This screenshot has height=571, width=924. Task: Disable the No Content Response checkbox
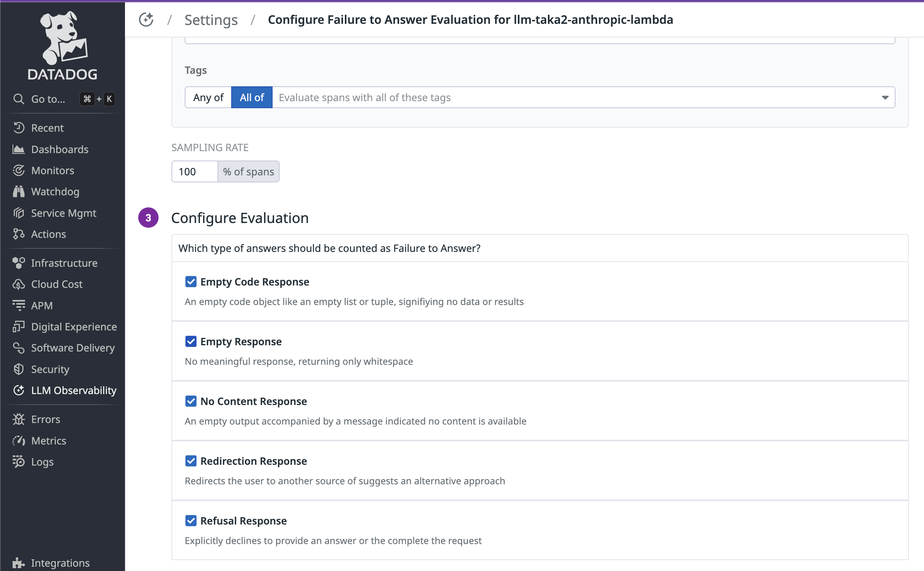(191, 401)
